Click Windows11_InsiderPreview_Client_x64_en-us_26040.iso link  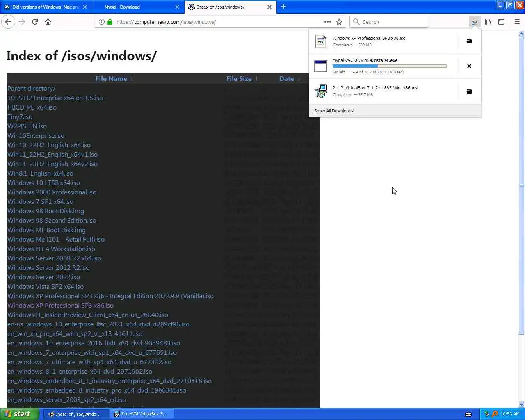[88, 315]
